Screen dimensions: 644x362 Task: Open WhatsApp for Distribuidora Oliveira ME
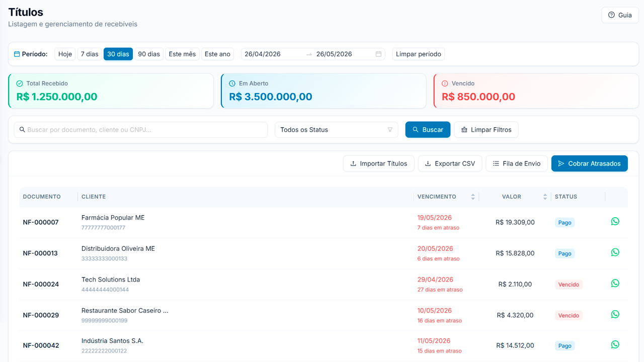click(x=615, y=252)
